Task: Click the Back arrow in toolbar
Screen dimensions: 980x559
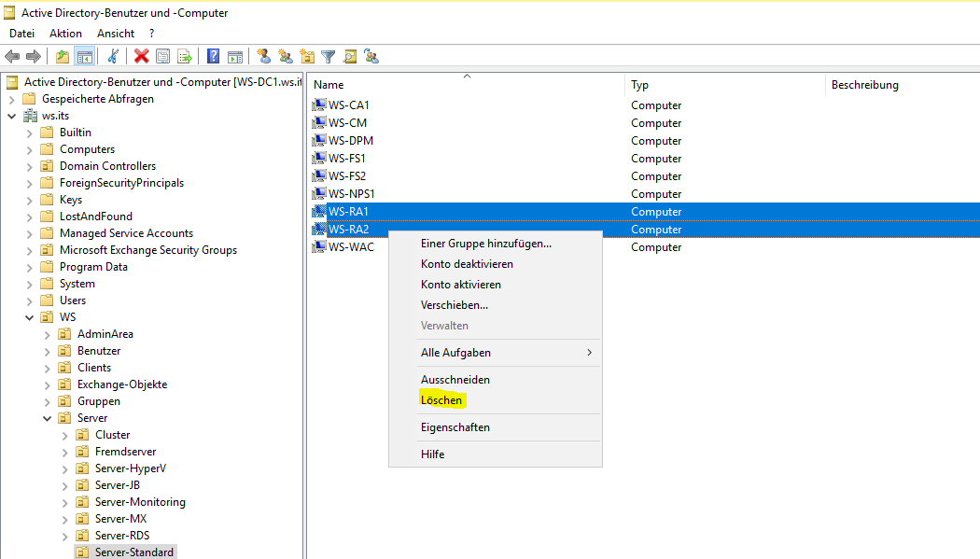Action: 12,57
